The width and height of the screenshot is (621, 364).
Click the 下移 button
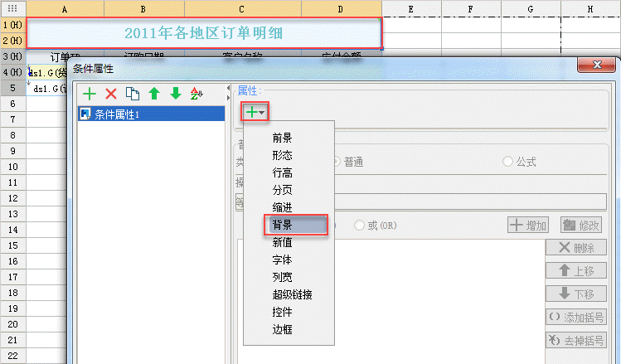coord(576,294)
